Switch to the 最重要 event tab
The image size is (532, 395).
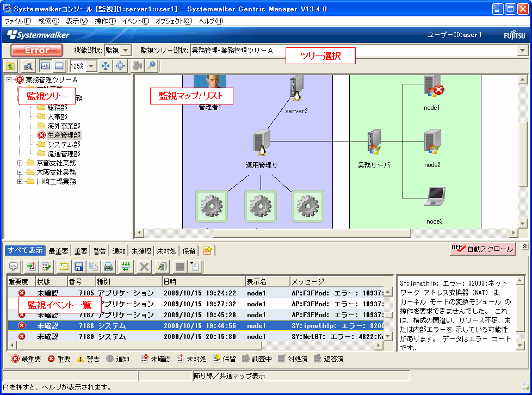(x=58, y=251)
